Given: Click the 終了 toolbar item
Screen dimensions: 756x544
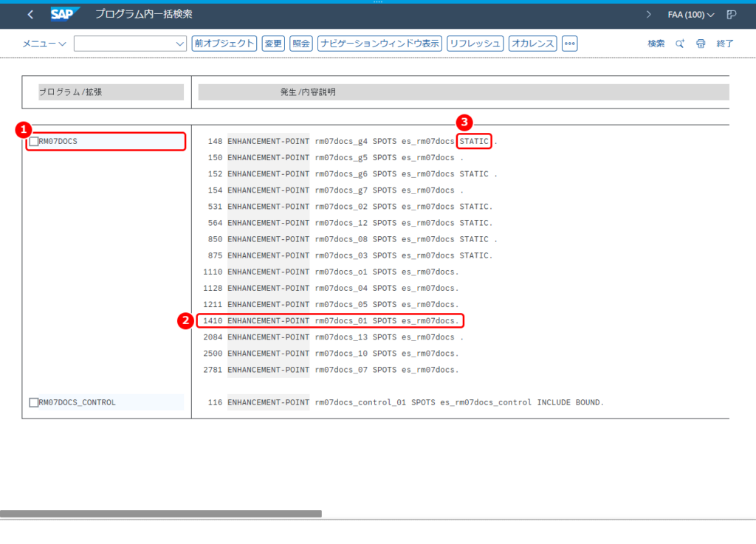Looking at the screenshot, I should (x=725, y=44).
